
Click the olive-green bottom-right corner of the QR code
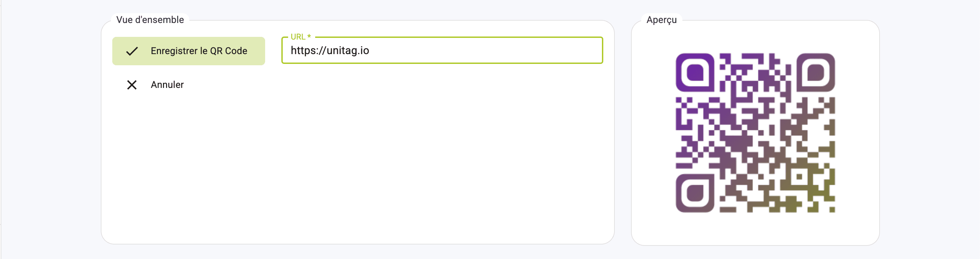[x=832, y=210]
